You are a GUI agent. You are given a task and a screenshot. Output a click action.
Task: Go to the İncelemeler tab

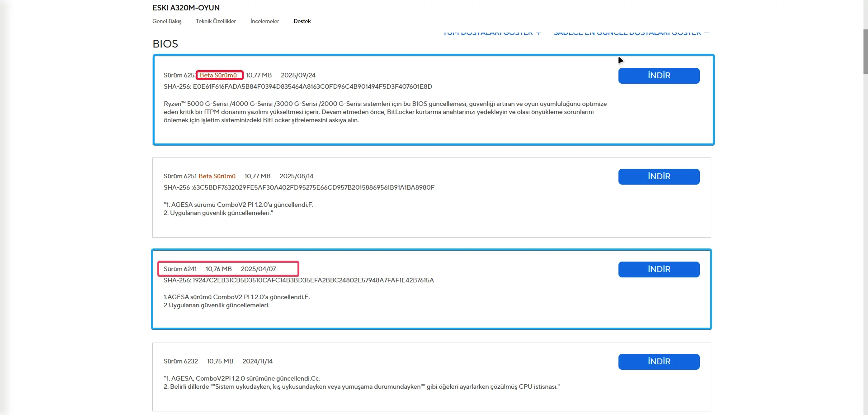(x=264, y=21)
